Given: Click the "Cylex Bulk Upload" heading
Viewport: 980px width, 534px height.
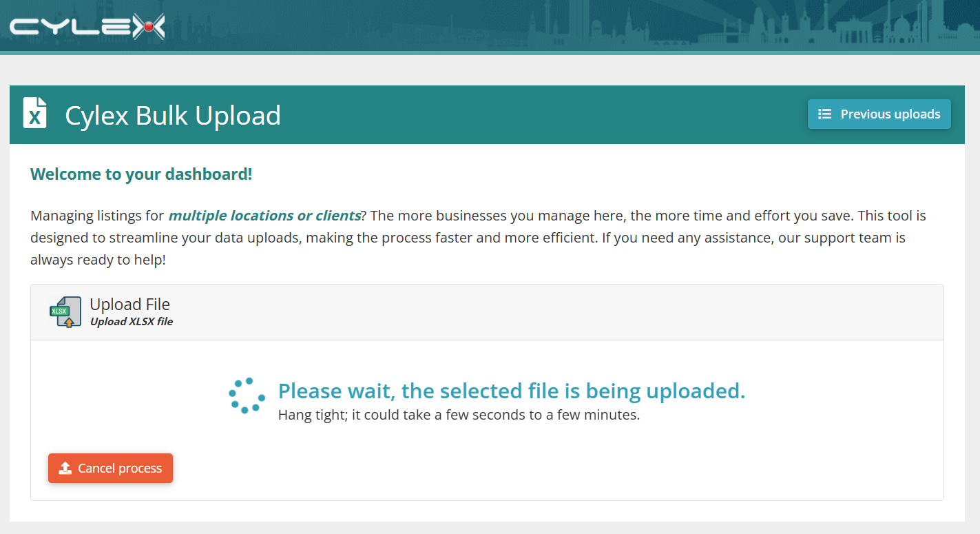Looking at the screenshot, I should click(173, 115).
